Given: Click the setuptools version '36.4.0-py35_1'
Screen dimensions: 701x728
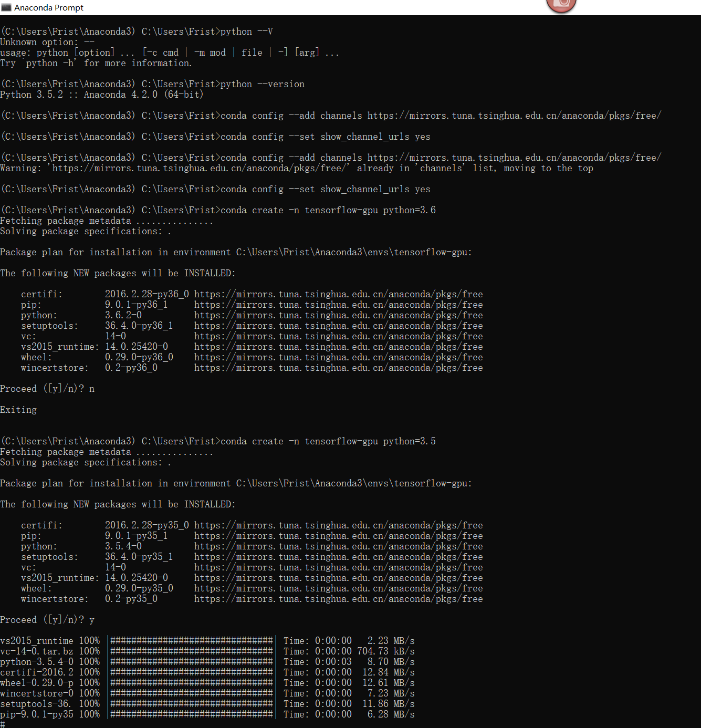Looking at the screenshot, I should coord(139,557).
